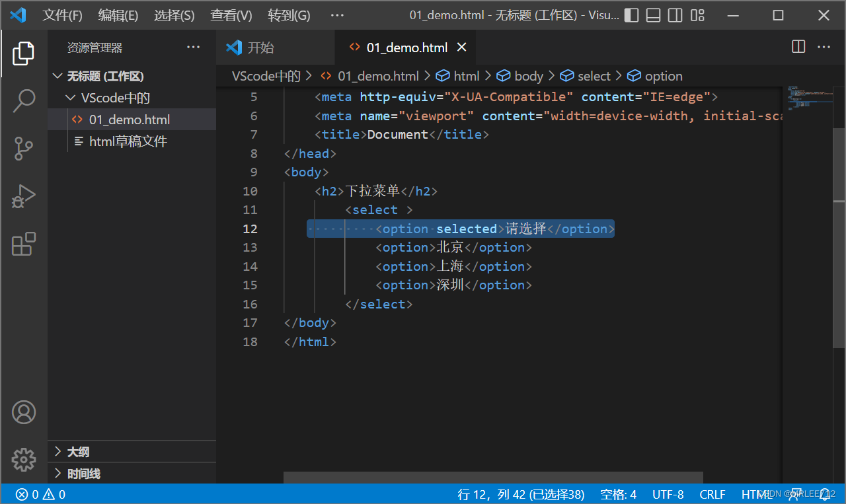846x504 pixels.
Task: Open the 选择(S) menu
Action: tap(174, 15)
